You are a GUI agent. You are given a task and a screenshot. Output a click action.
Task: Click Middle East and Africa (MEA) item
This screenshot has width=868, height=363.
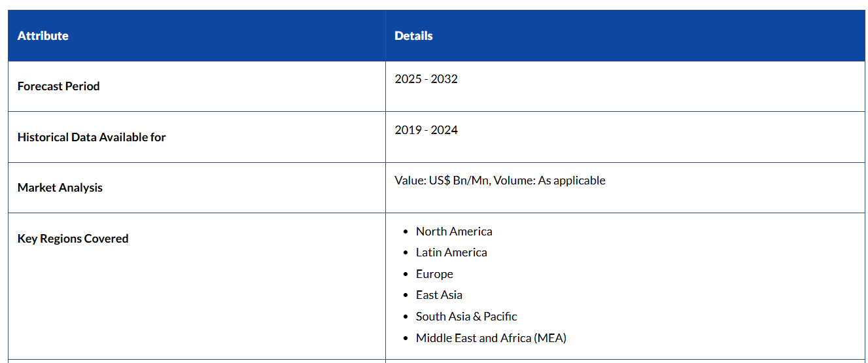pyautogui.click(x=491, y=338)
